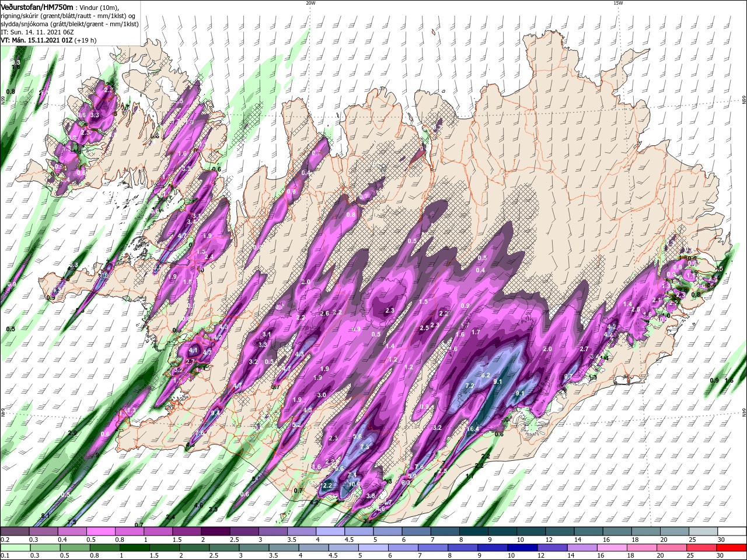747x560 pixels.
Task: Click the 16.4 precipitation value on the map
Action: [473, 429]
